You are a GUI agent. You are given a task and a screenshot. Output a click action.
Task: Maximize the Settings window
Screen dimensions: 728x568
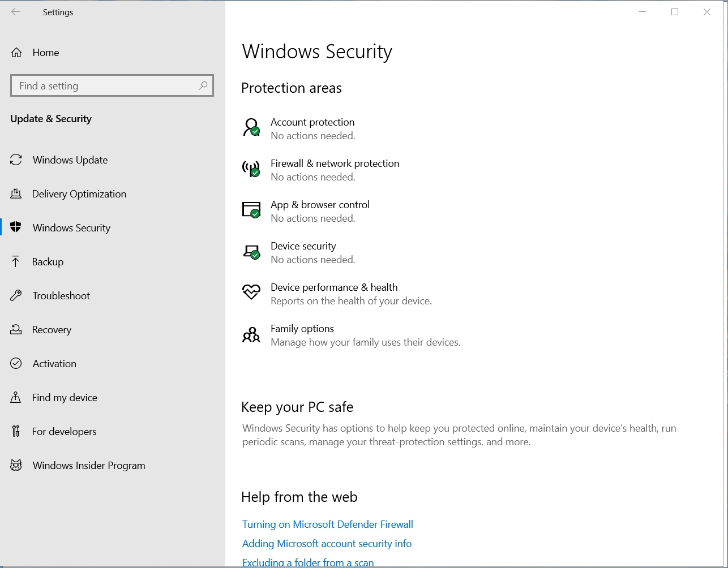[675, 12]
